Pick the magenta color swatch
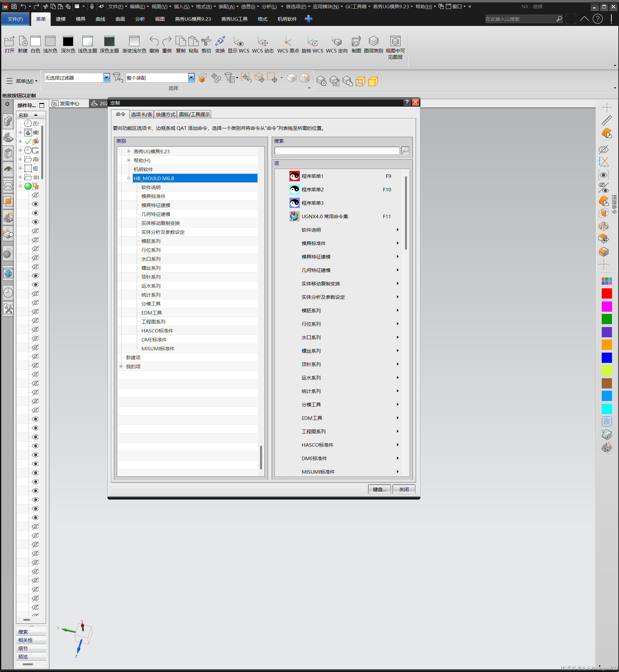 (607, 306)
